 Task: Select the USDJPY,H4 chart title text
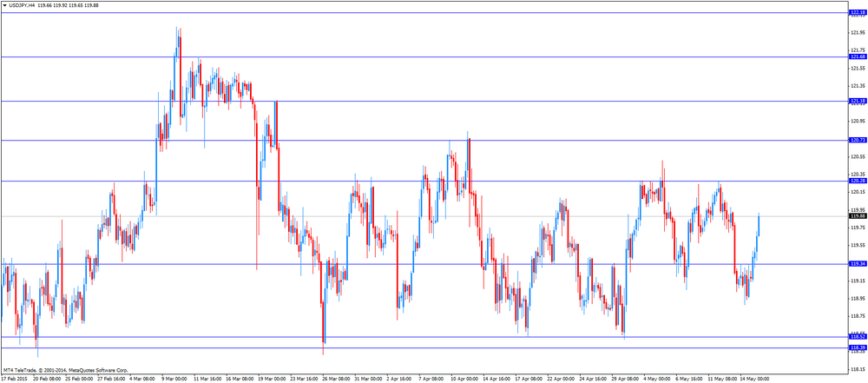pos(23,4)
